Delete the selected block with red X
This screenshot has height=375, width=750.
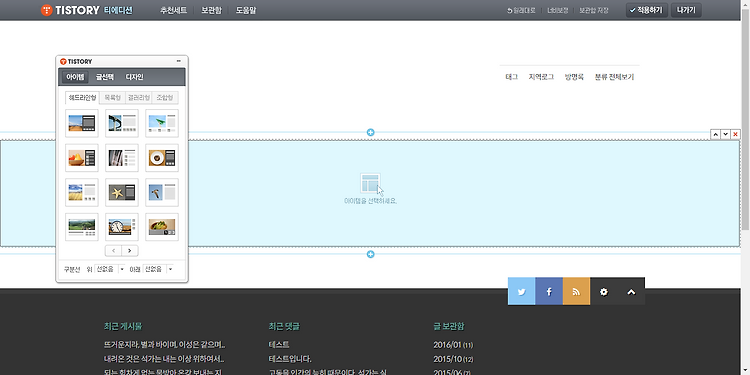736,134
